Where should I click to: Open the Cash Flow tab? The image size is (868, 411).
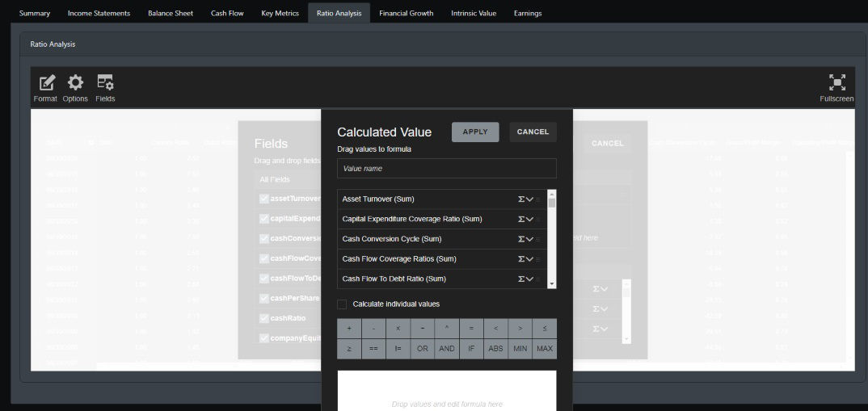(x=227, y=13)
